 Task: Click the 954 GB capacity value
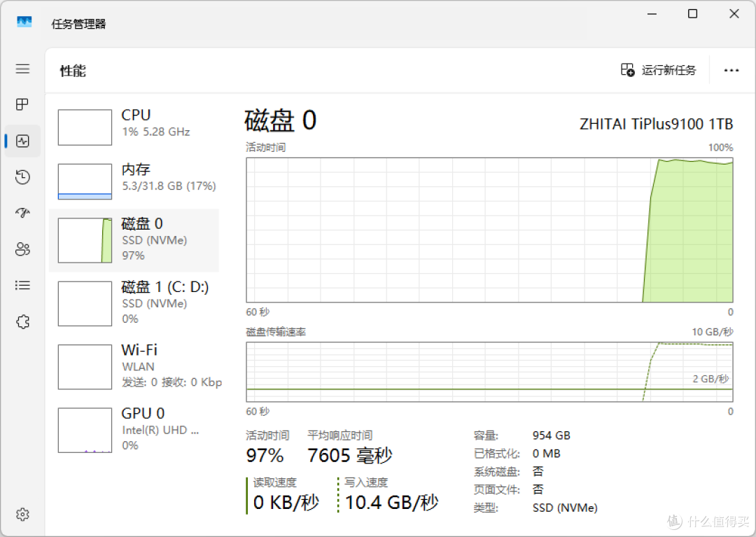[x=552, y=435]
